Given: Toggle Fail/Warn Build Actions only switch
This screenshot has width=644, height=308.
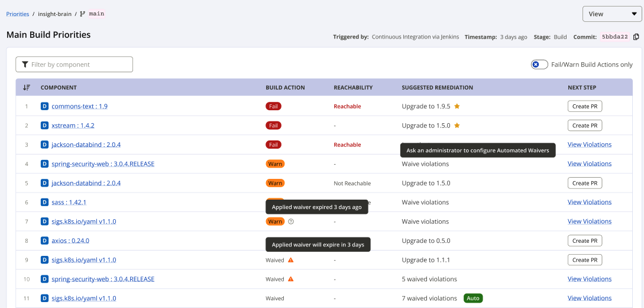Looking at the screenshot, I should 539,65.
